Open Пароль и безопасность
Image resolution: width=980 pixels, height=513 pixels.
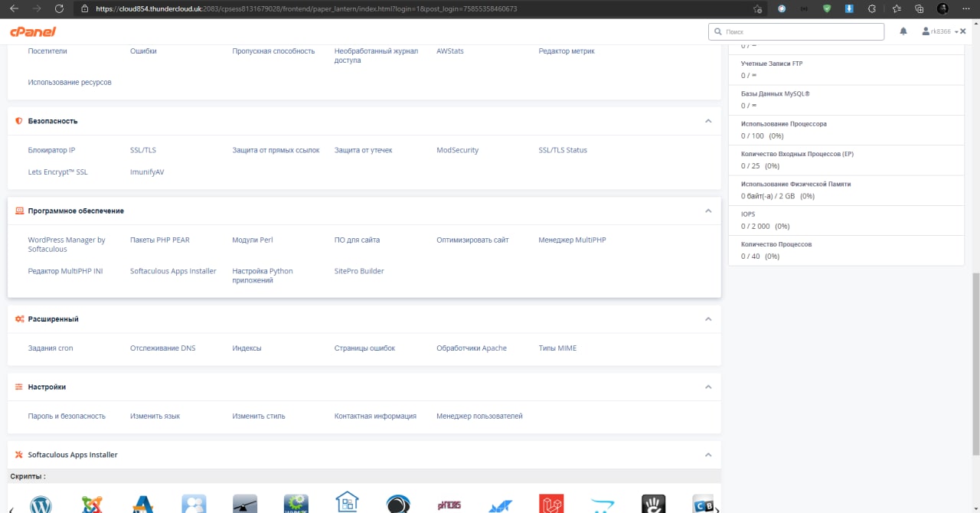click(x=67, y=417)
